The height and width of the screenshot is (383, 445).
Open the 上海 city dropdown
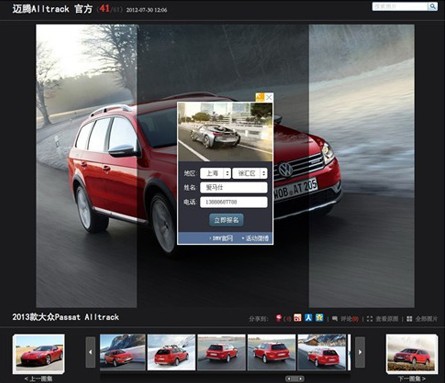click(x=215, y=173)
